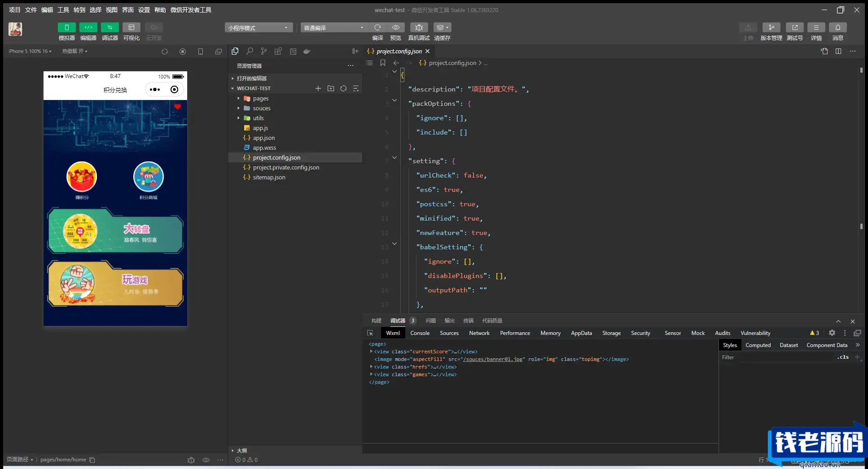The height and width of the screenshot is (469, 868).
Task: Start real device debugging
Action: (x=419, y=27)
